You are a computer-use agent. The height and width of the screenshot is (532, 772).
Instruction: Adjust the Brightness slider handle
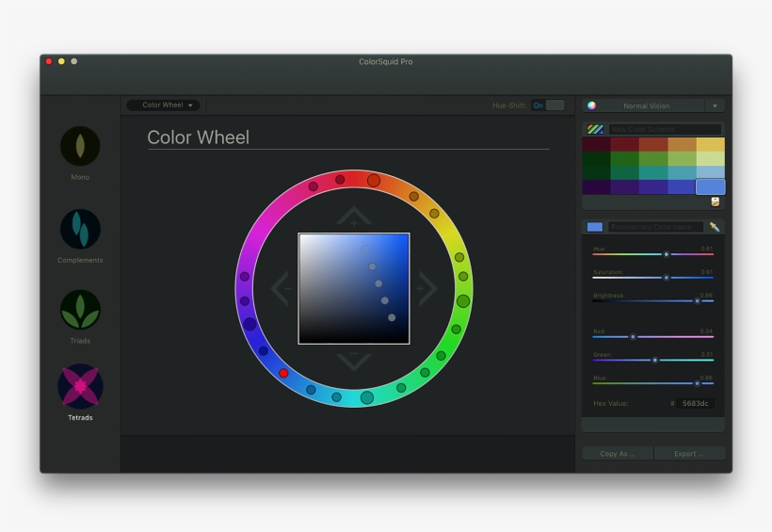697,301
